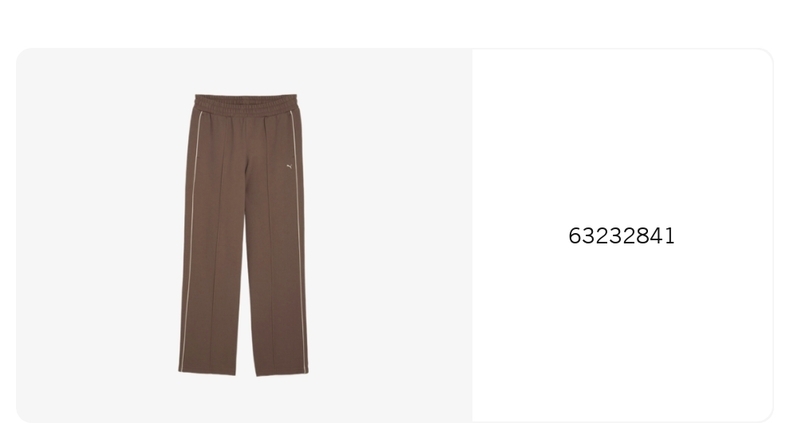Open the brown track pants product image
Screen dimensions: 790x423
(x=244, y=235)
